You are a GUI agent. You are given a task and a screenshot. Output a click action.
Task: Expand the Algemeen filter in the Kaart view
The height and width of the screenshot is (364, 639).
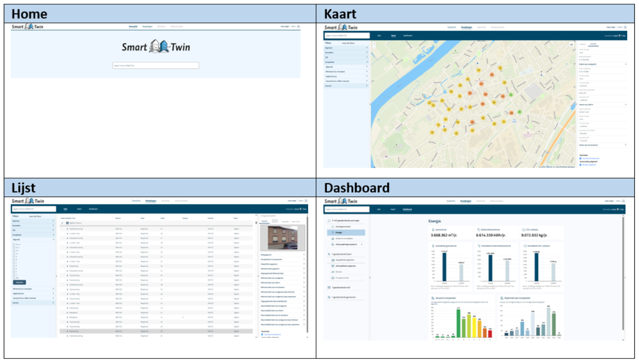[367, 48]
